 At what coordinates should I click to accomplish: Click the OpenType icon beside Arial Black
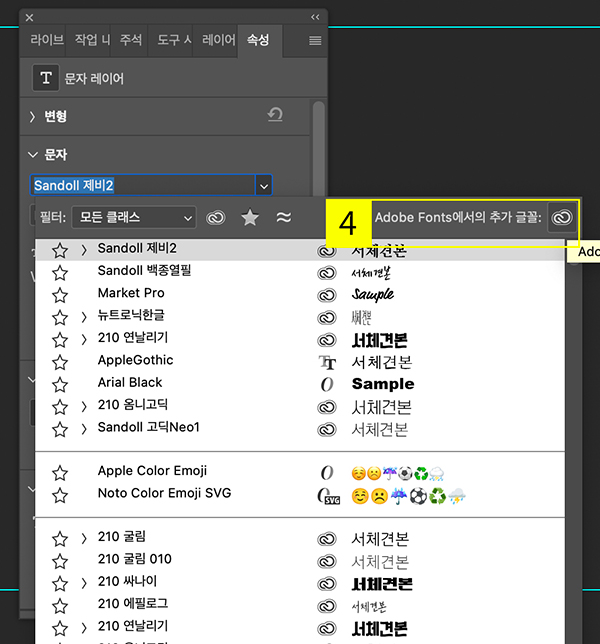coord(327,384)
